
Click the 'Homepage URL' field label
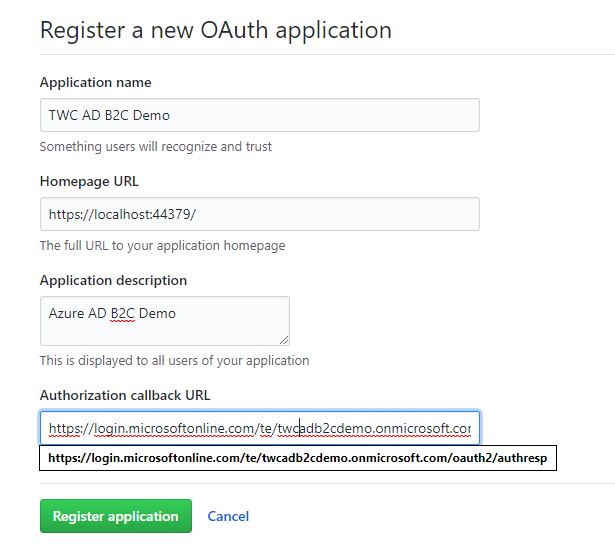[x=89, y=181]
